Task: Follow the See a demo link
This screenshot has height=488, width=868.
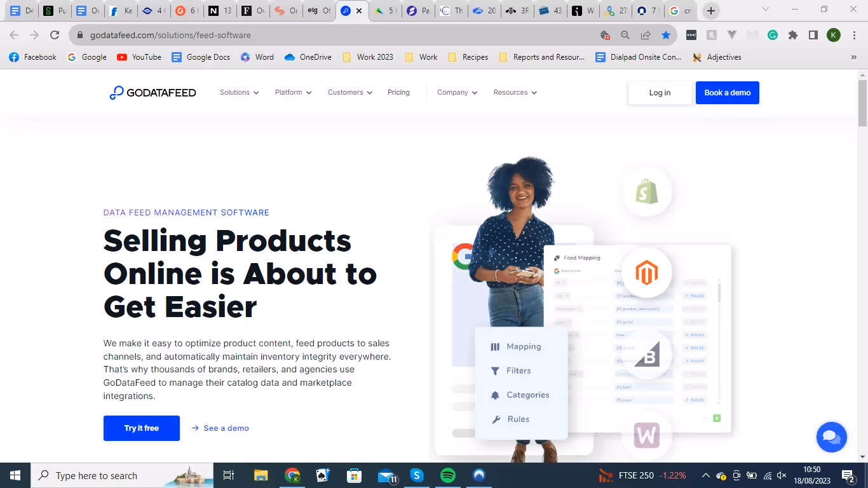Action: point(220,428)
